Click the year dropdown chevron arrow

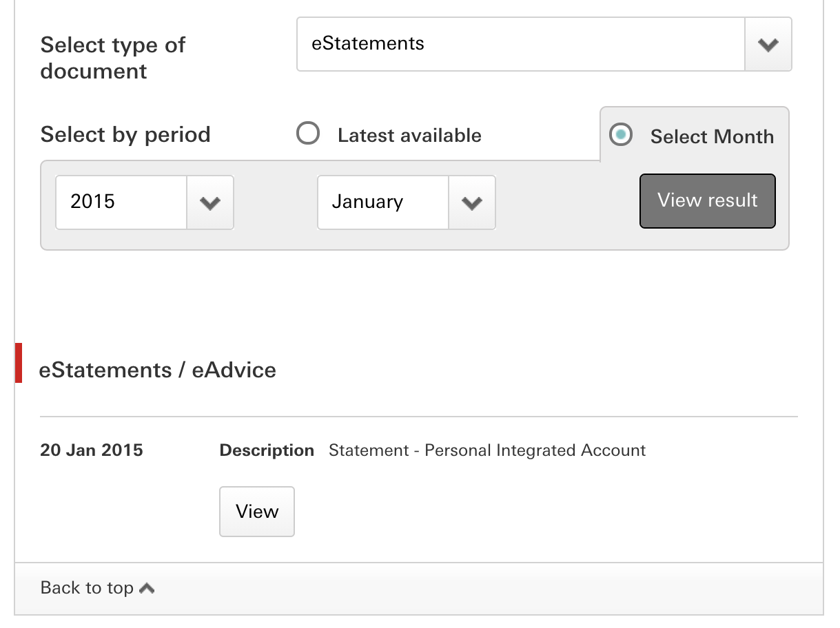click(209, 202)
